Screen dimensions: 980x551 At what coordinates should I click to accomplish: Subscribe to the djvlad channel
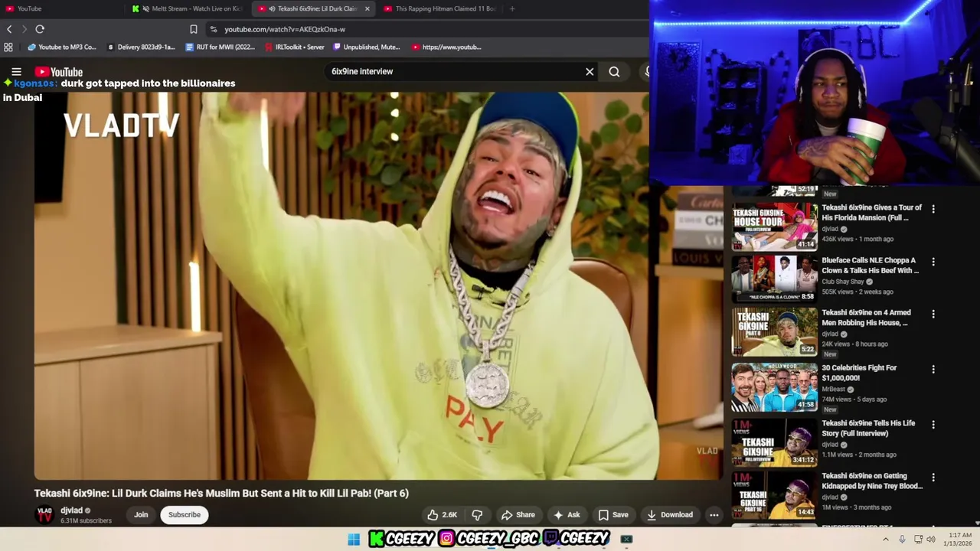185,515
